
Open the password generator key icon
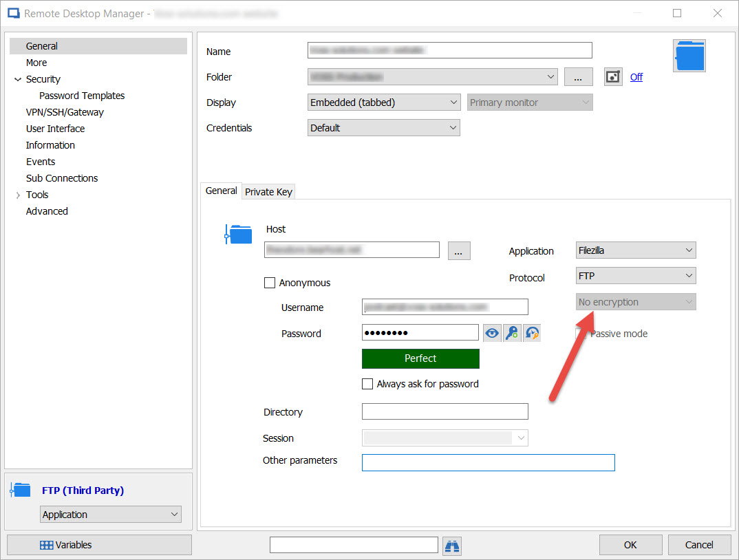pos(512,332)
